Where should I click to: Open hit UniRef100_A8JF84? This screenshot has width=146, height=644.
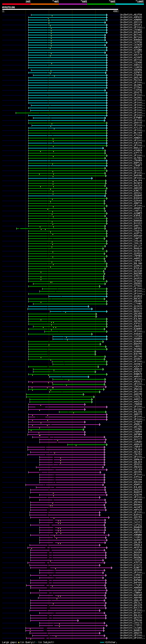coord(131,15)
